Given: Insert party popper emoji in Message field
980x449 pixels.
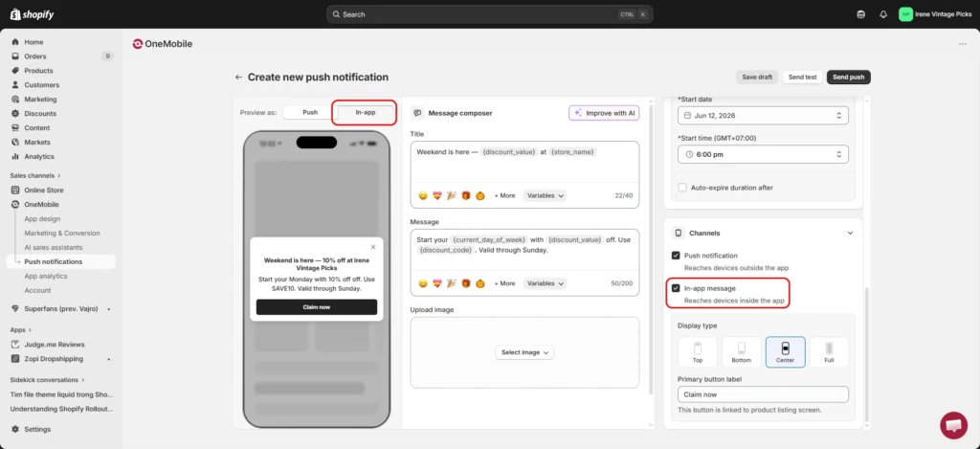Looking at the screenshot, I should click(x=452, y=283).
